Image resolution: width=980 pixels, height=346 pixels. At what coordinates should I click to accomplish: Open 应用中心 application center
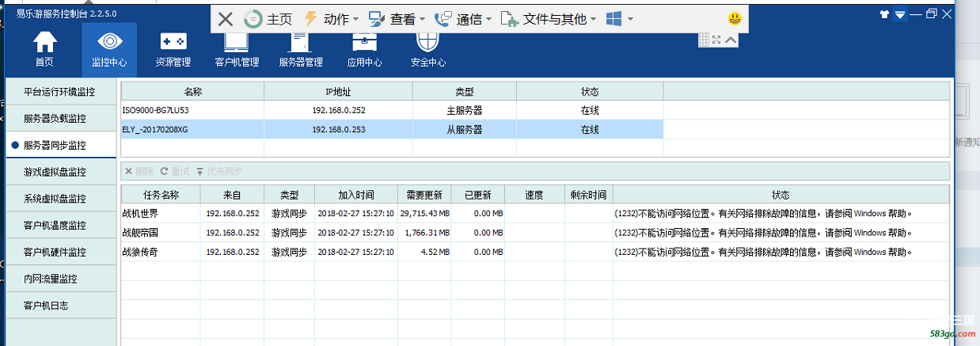(364, 49)
